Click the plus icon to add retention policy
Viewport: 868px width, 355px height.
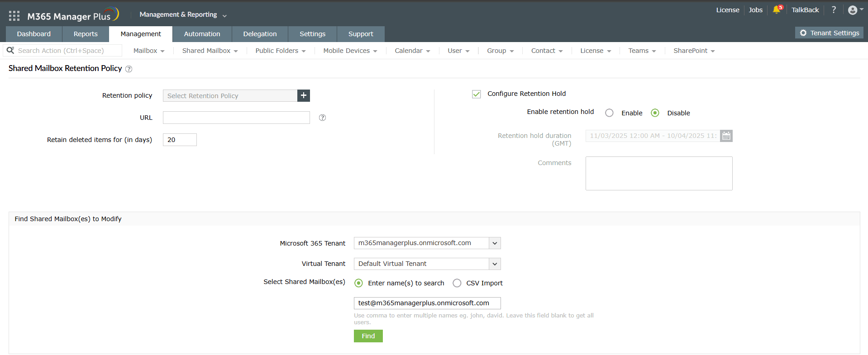(x=304, y=95)
